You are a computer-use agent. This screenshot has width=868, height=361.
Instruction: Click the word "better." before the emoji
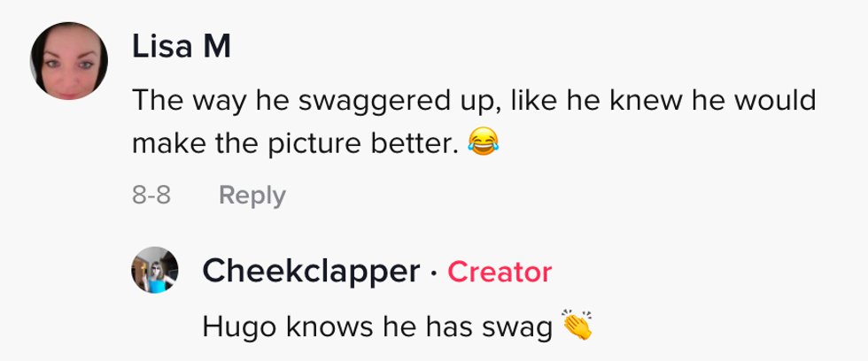point(422,142)
